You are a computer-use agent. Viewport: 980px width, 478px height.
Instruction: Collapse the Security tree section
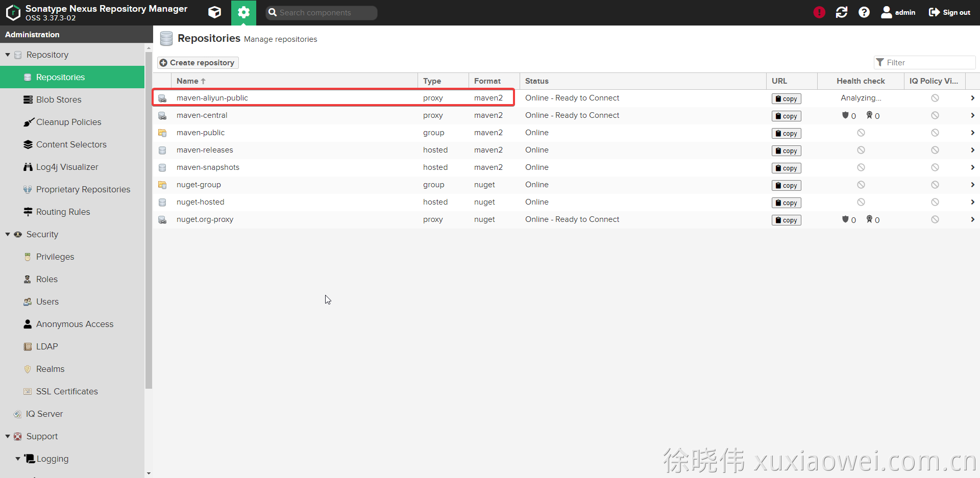(8, 234)
